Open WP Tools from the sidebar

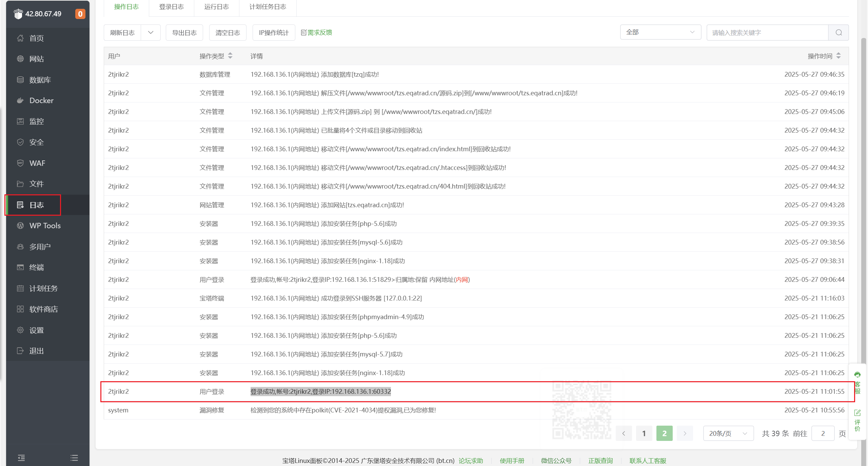[x=45, y=226]
